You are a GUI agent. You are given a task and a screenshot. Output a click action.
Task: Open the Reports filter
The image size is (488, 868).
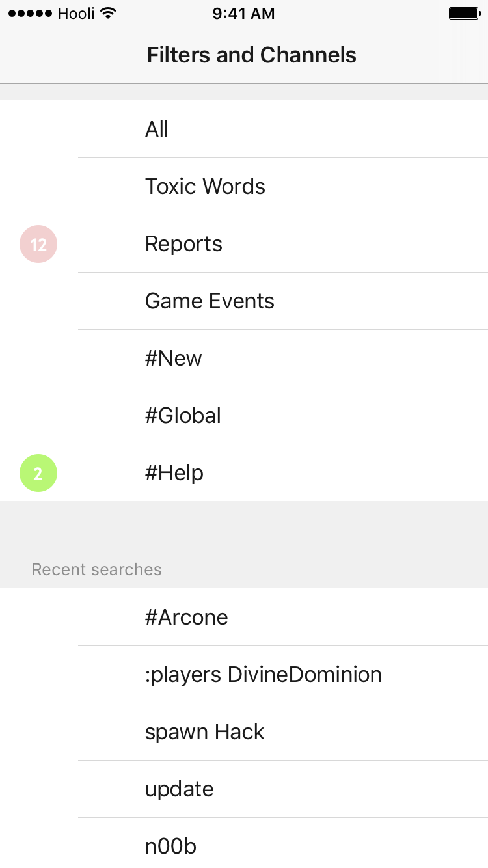click(x=244, y=243)
